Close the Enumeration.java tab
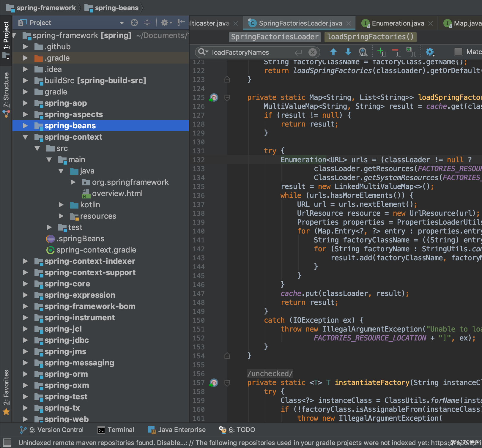482x448 pixels. [431, 23]
